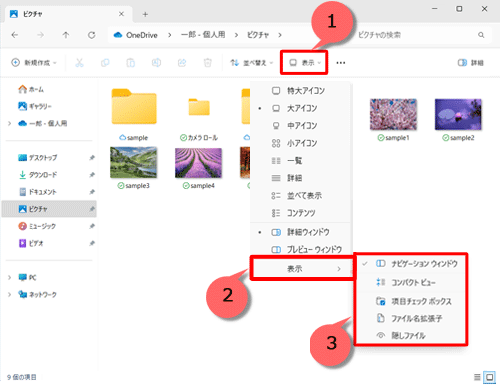Open the three-dot more options menu
Image resolution: width=500 pixels, height=388 pixels.
(x=341, y=63)
